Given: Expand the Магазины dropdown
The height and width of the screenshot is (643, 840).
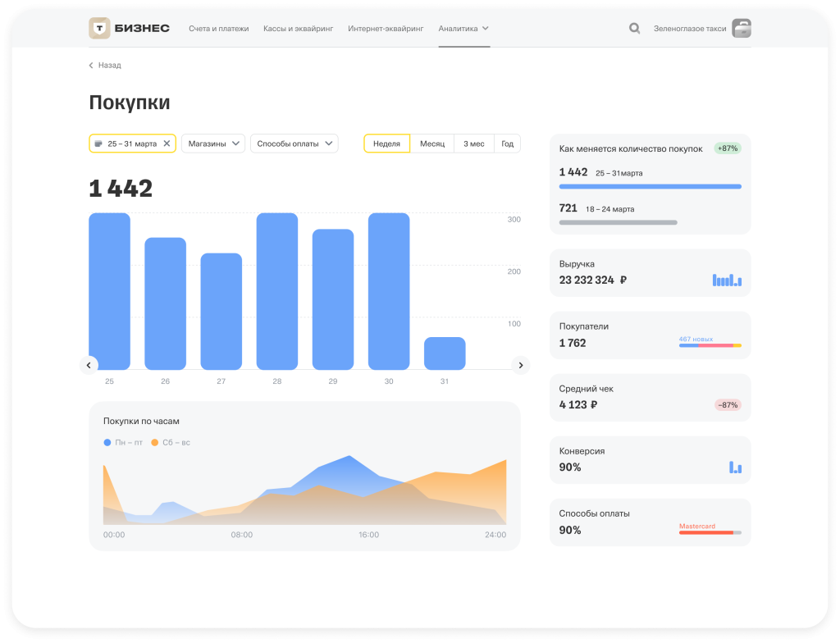Looking at the screenshot, I should [x=213, y=144].
